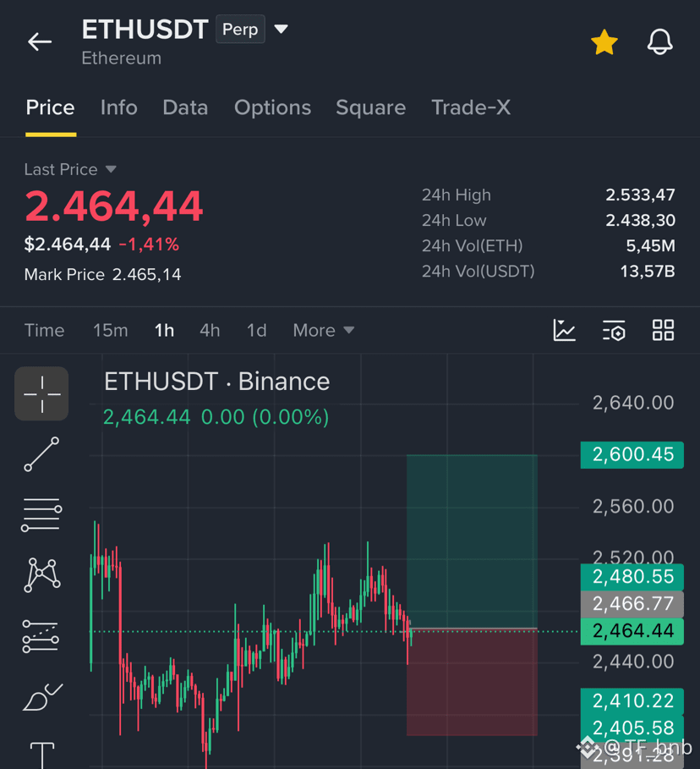This screenshot has height=769, width=700.
Task: Click the 24h High value 2.533,47
Action: tap(640, 195)
